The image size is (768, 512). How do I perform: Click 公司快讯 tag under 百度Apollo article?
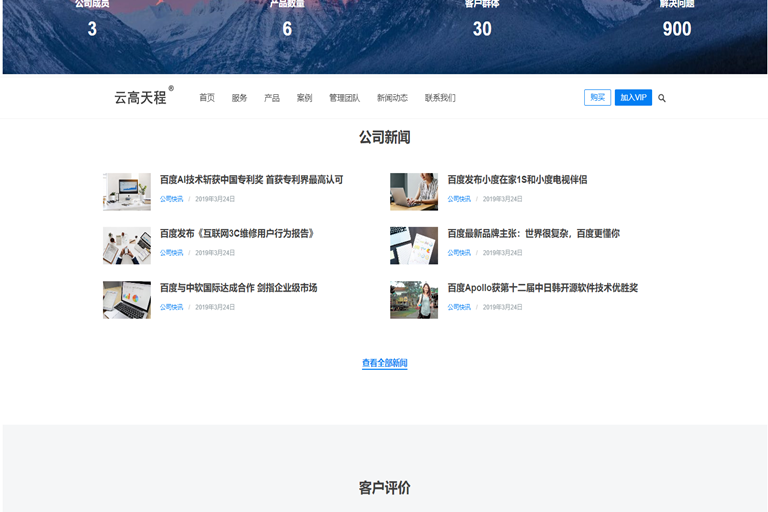pyautogui.click(x=459, y=307)
